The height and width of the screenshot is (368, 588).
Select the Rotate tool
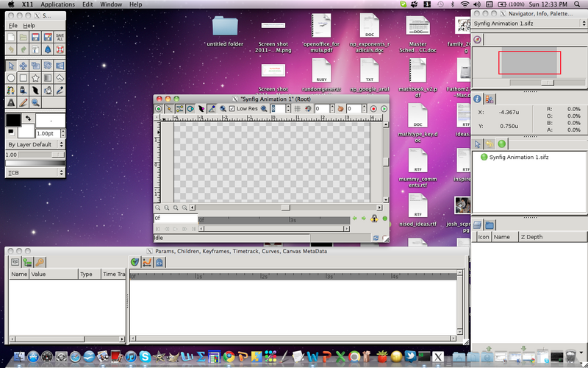click(48, 66)
